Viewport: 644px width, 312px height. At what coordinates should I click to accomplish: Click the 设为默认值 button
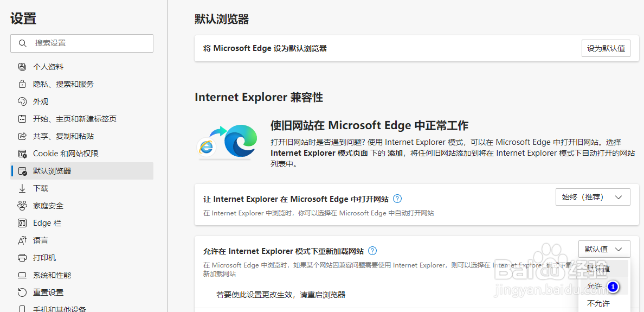(x=606, y=48)
